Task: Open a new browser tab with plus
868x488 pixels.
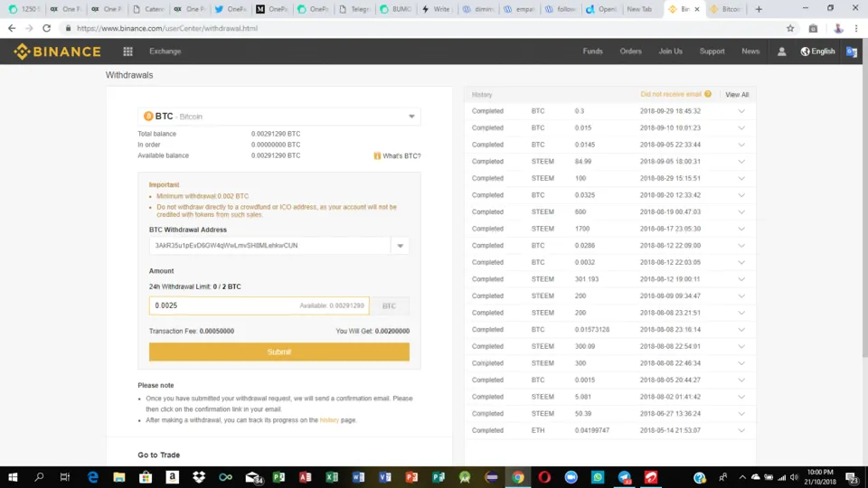Action: (x=759, y=9)
